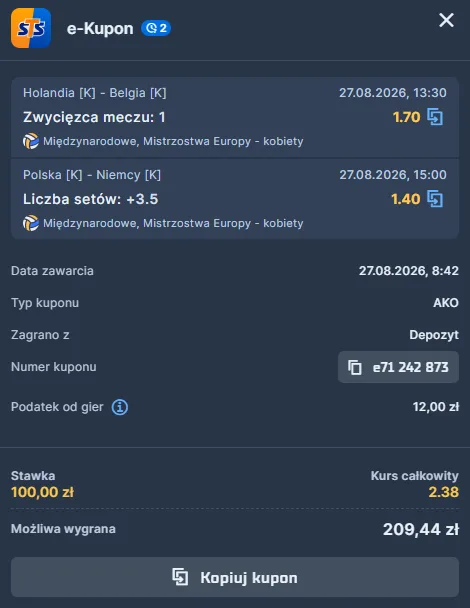The image size is (470, 608).
Task: Click the stake amount 100,00 zł
Action: 42,492
